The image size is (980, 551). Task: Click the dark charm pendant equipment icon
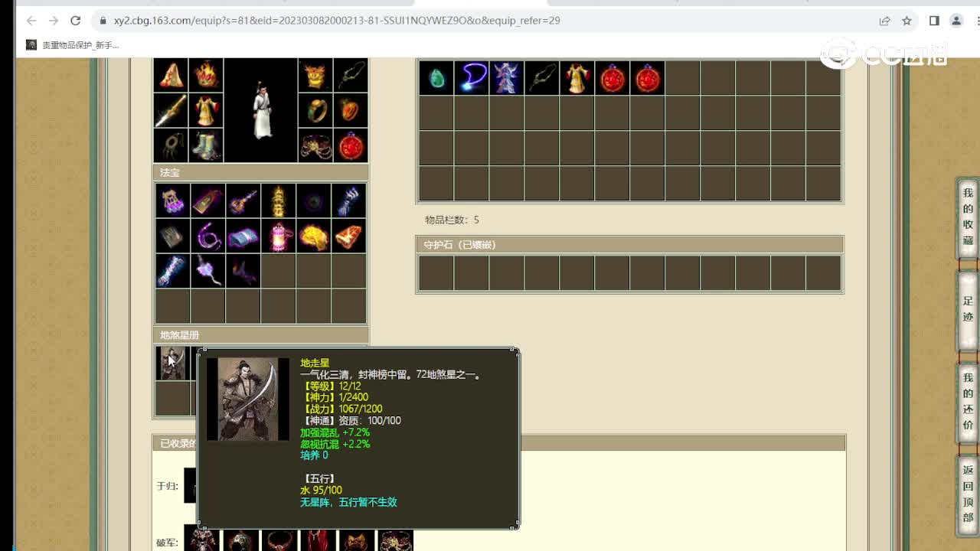171,145
